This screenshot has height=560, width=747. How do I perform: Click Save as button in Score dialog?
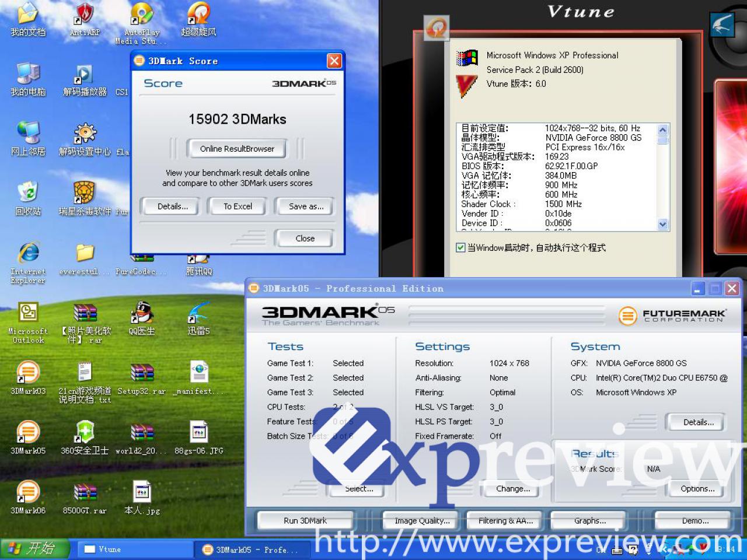[306, 206]
